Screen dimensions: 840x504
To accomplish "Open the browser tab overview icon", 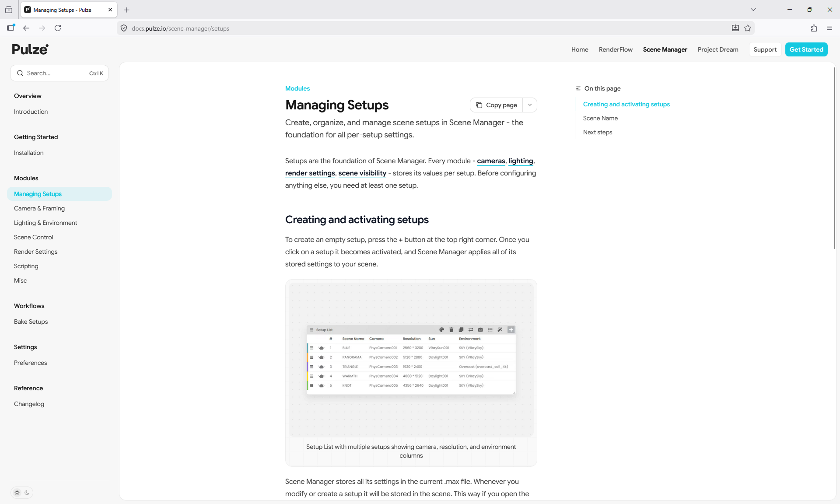I will (9, 10).
